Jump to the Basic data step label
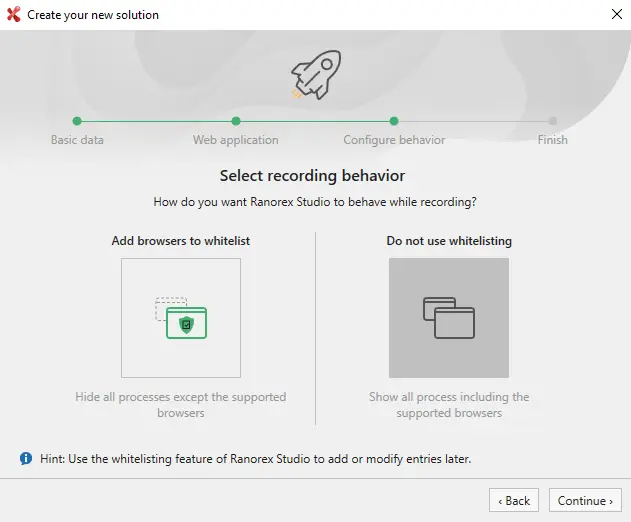This screenshot has height=522, width=631. coord(77,140)
